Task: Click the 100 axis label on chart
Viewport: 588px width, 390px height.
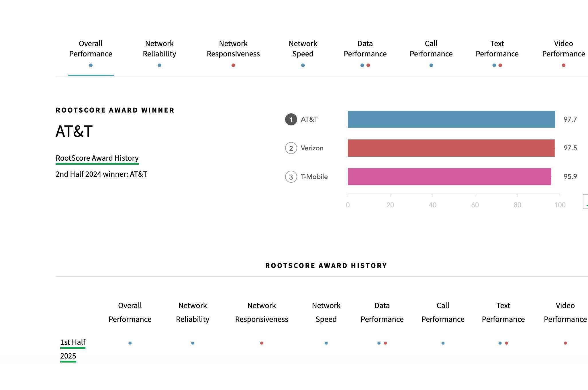Action: coord(560,205)
